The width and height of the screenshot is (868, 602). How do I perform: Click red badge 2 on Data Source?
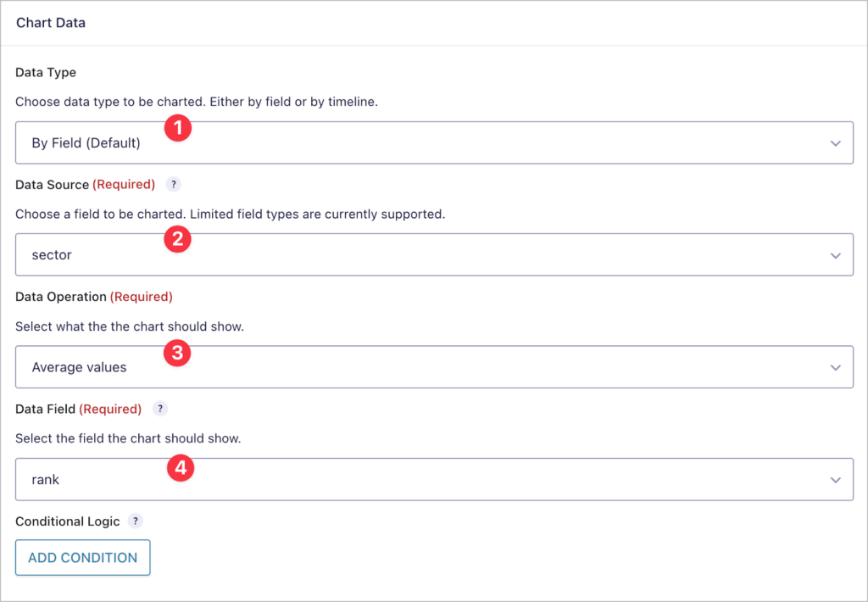coord(178,239)
